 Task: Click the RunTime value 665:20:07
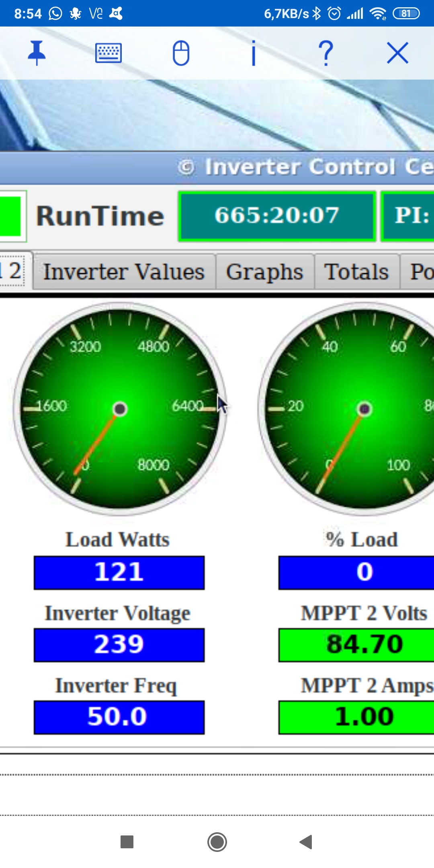(x=277, y=216)
